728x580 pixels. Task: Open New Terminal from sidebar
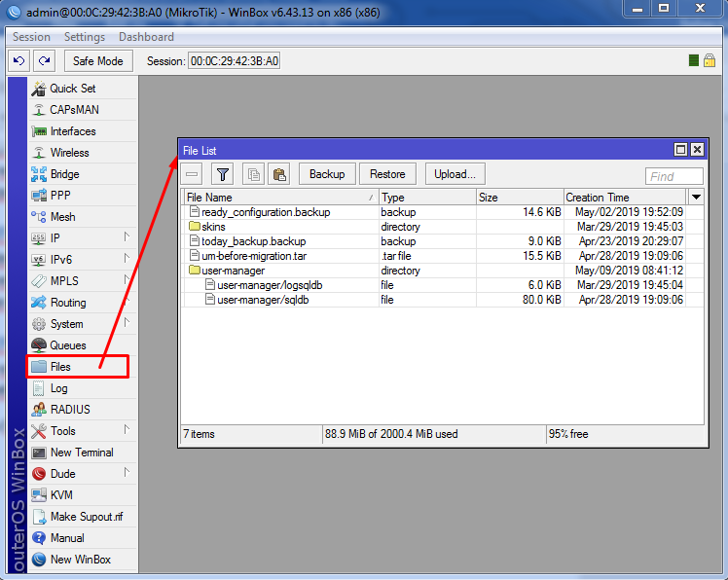[x=84, y=453]
